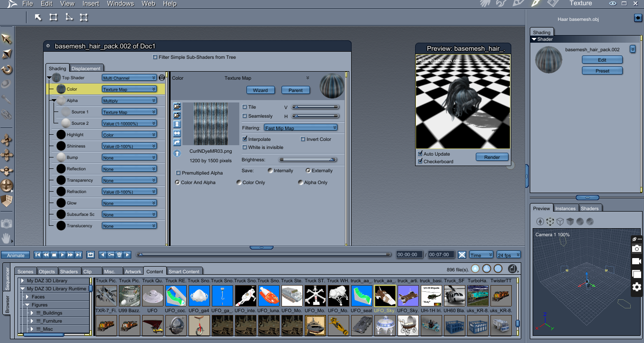
Task: Click the first open-file icon beside texture
Action: click(x=177, y=106)
